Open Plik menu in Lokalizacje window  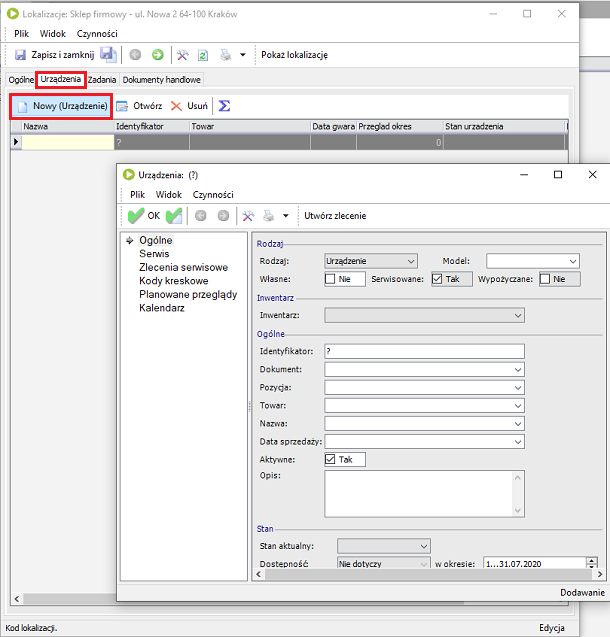tap(22, 34)
